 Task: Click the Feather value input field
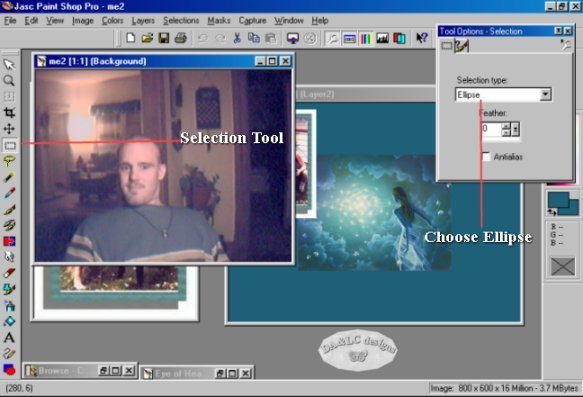coord(491,129)
